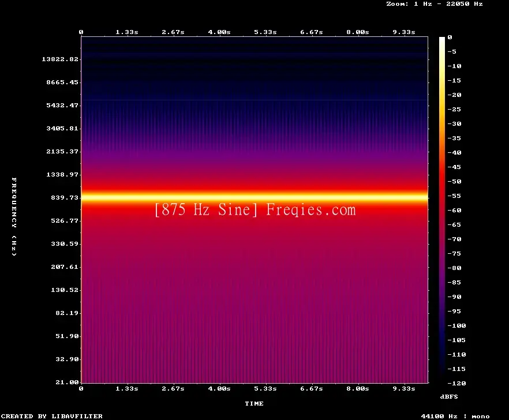This screenshot has width=509, height=420.
Task: Click the 839.73 frequency axis label
Action: click(x=65, y=197)
